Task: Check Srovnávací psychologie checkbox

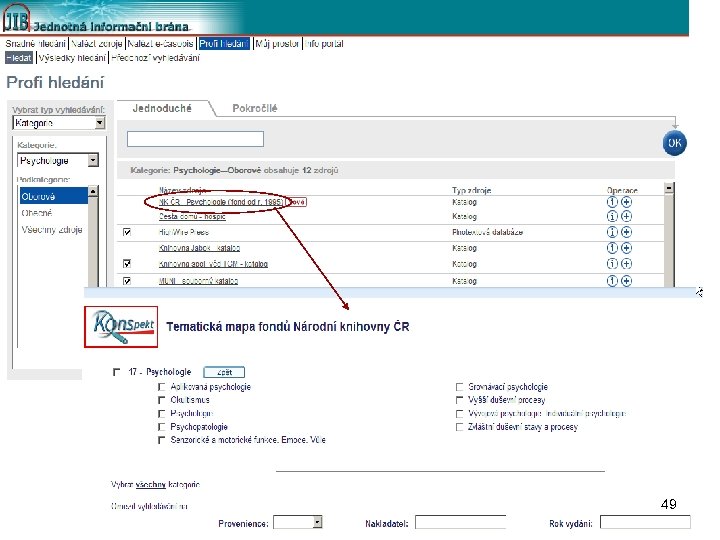Action: (459, 387)
